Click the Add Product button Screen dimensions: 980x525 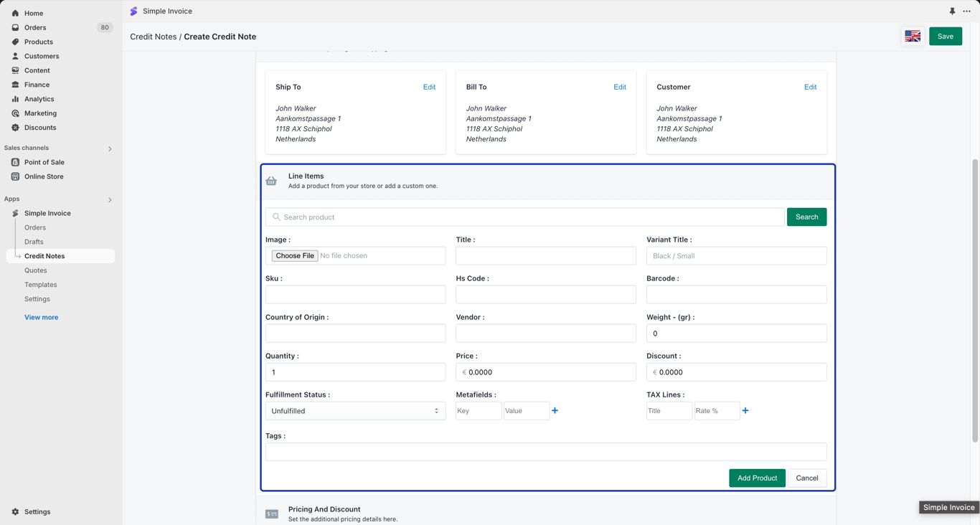click(x=757, y=478)
